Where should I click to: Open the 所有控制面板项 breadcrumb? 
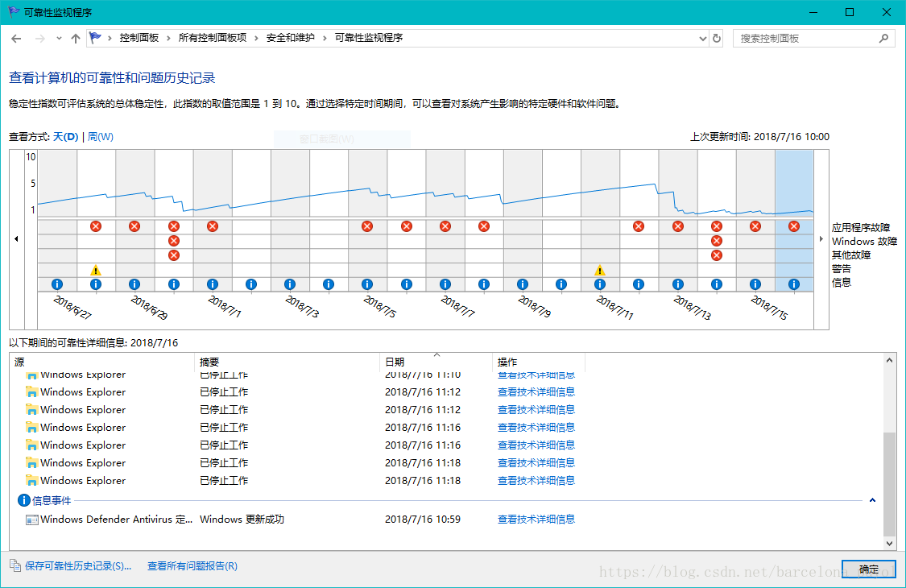(x=213, y=38)
